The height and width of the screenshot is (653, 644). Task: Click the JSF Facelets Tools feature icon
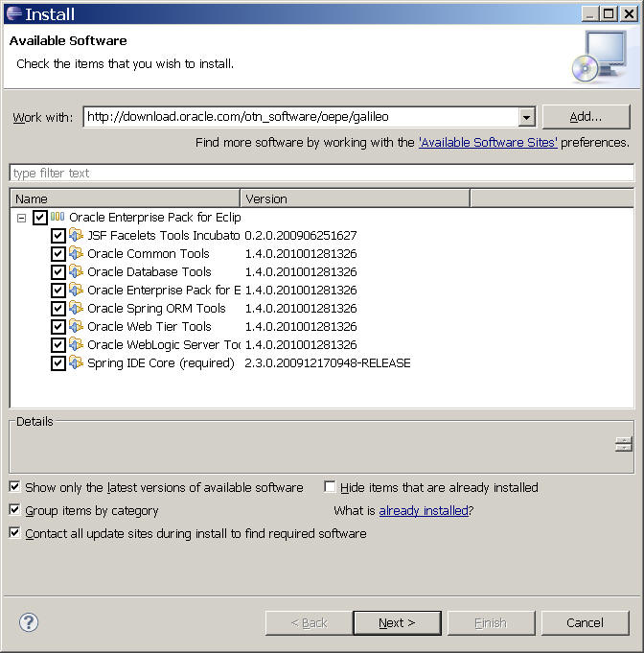(x=76, y=235)
